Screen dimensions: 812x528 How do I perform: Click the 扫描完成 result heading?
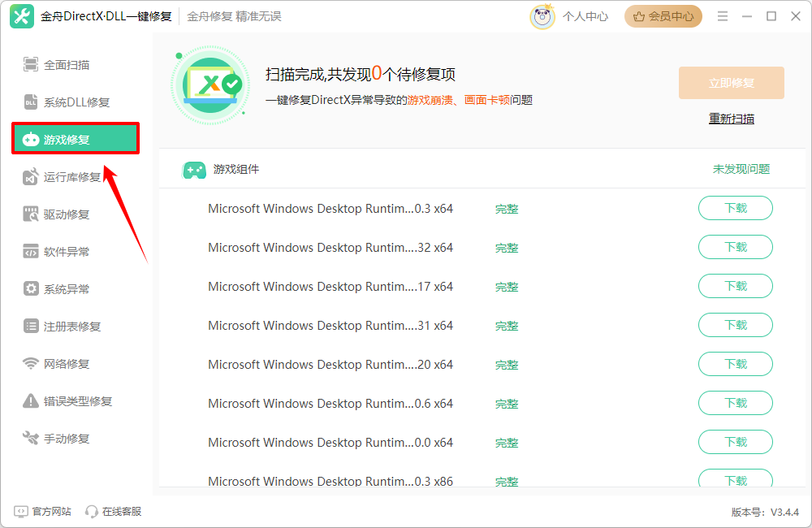coord(361,74)
